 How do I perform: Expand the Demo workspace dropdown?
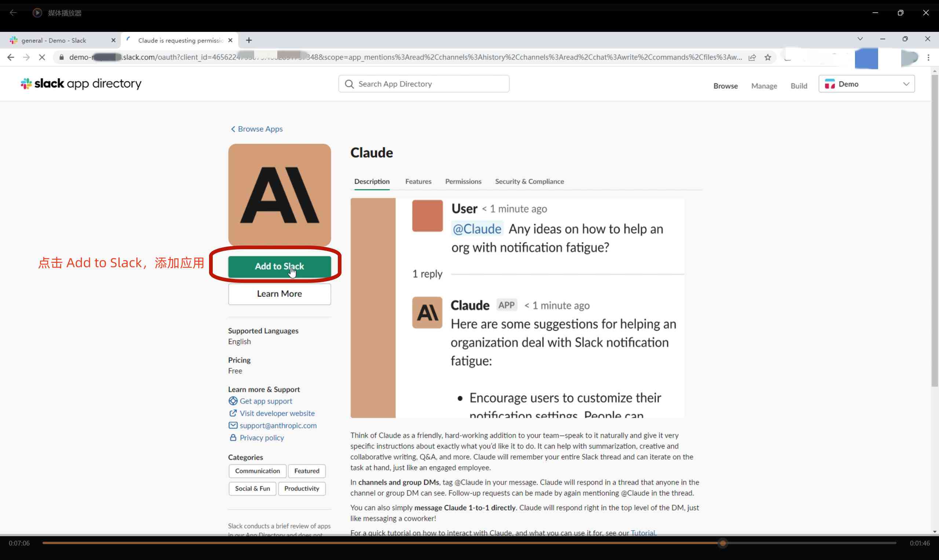pyautogui.click(x=867, y=84)
